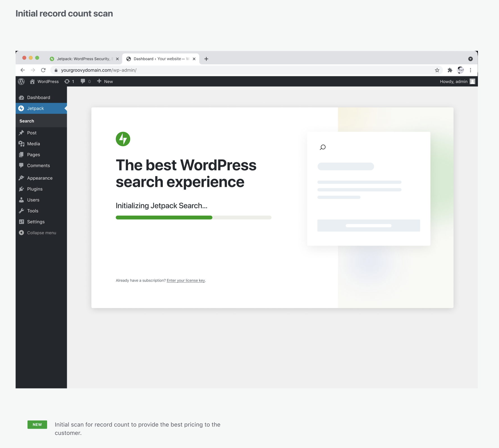
Task: Click the Users person icon
Action: (x=21, y=200)
